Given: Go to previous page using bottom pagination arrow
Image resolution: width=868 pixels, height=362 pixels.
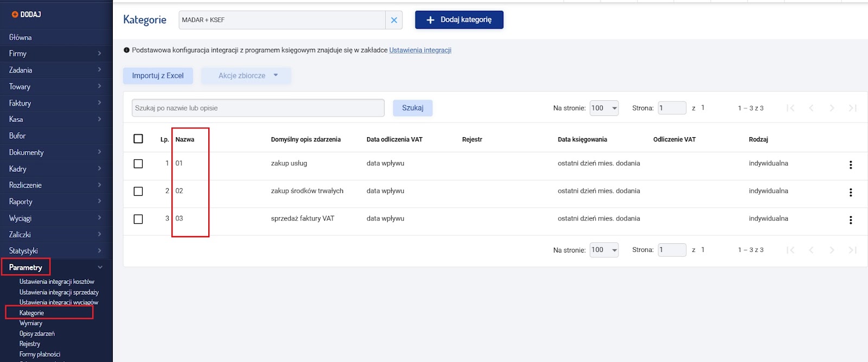Looking at the screenshot, I should tap(811, 250).
